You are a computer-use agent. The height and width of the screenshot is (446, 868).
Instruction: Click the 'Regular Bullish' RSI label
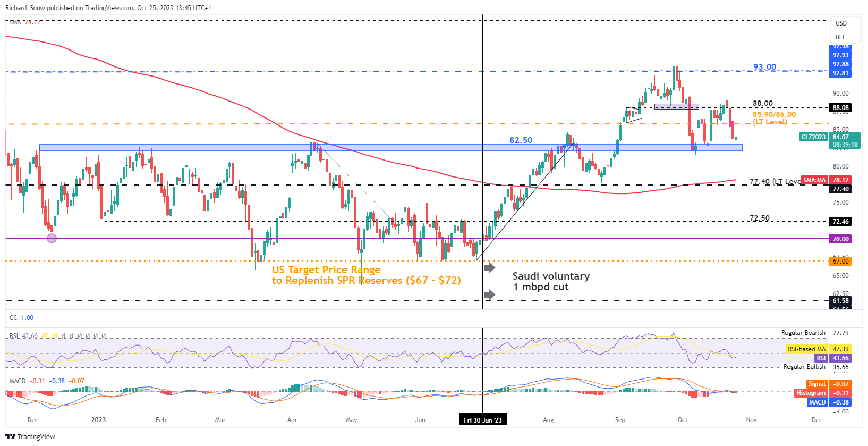click(804, 367)
